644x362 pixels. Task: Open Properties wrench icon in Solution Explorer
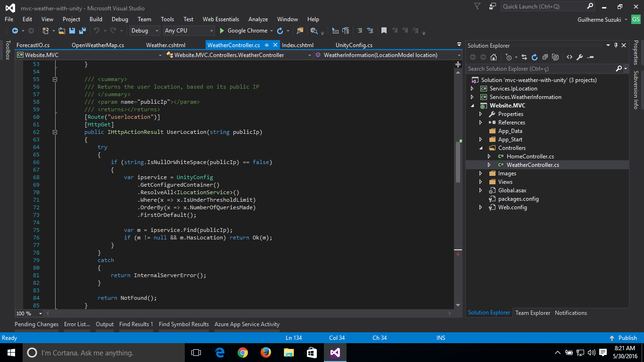tap(579, 57)
